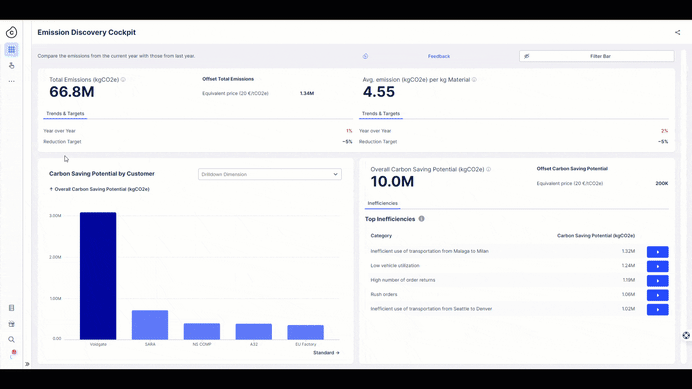Click the hidden-eye icon in Filter Bar
The image size is (692, 389).
527,56
